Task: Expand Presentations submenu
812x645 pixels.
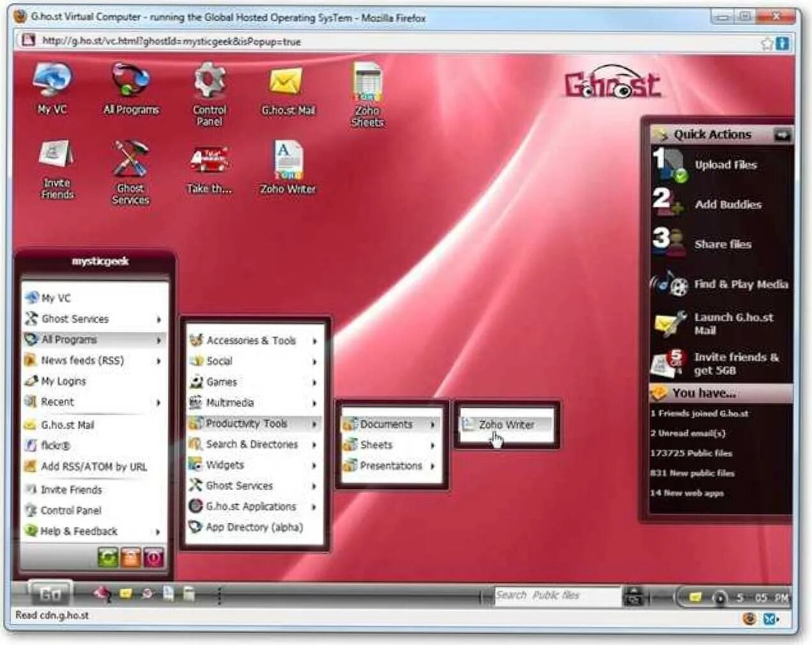Action: (x=391, y=466)
